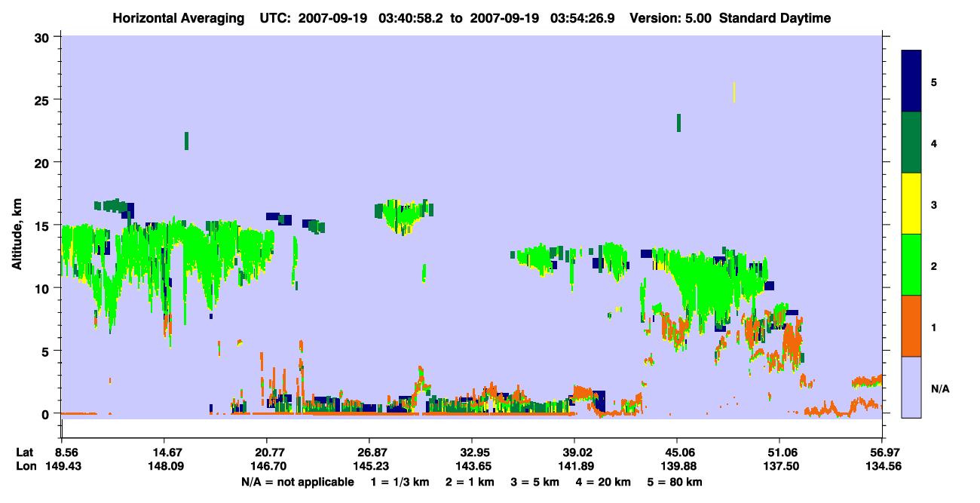Click the y-axis tick label 30
The image size is (980, 503).
44,37
